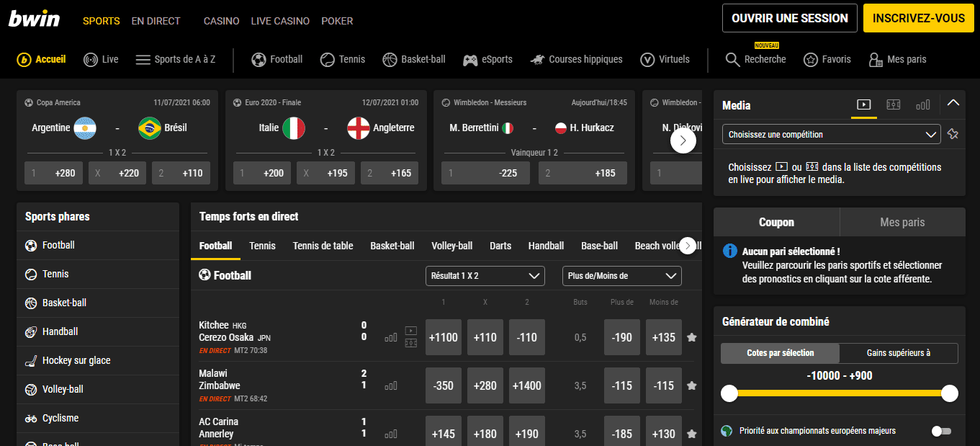
Task: Favorite the Kitchee vs Cerezo Osaka match
Action: click(692, 337)
